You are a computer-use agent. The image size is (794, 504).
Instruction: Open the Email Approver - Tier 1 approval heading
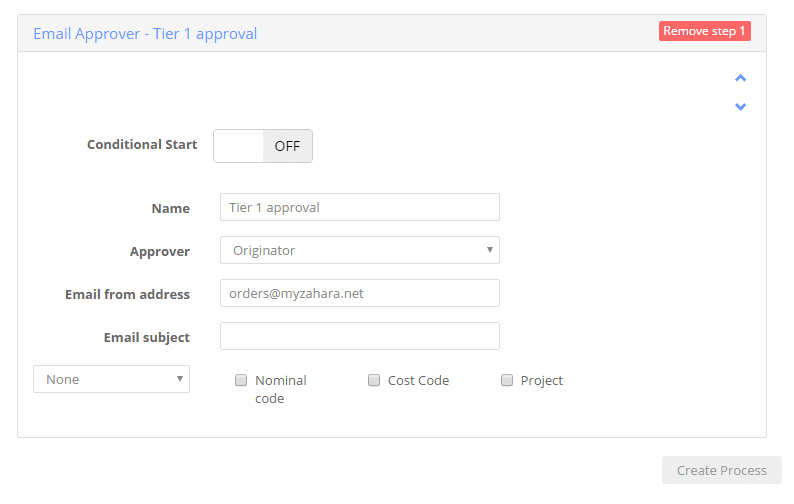[x=145, y=34]
